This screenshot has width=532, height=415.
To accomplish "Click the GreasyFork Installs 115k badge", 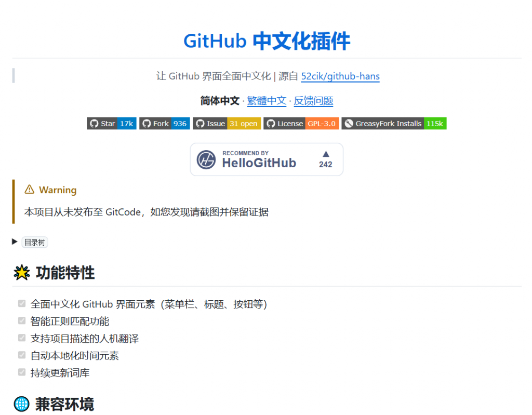I will click(393, 124).
